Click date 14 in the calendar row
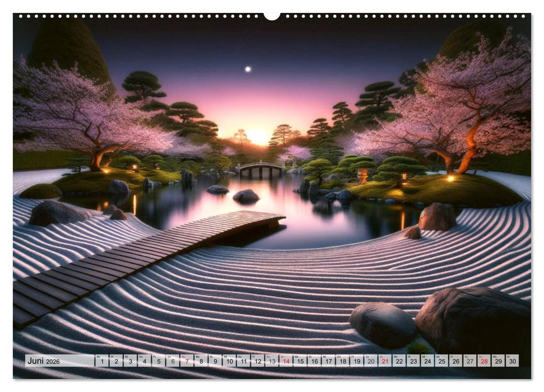The width and height of the screenshot is (544, 392). (286, 361)
